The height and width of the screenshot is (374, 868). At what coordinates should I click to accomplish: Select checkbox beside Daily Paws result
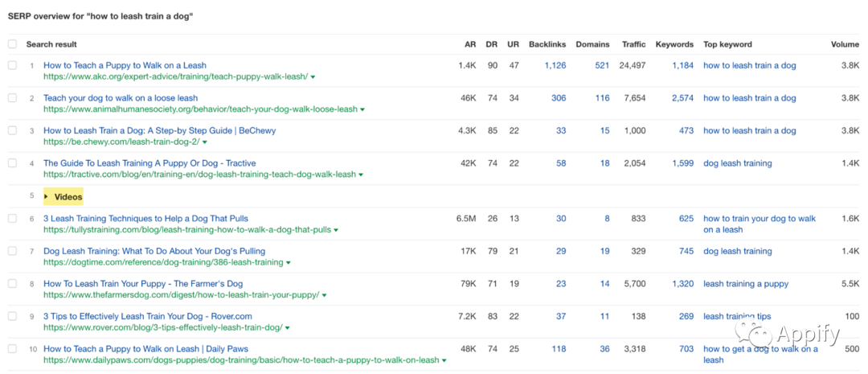coord(12,349)
